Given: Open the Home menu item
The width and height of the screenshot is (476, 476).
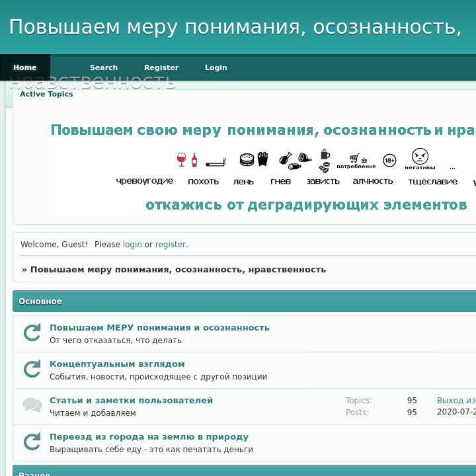Looking at the screenshot, I should [25, 67].
